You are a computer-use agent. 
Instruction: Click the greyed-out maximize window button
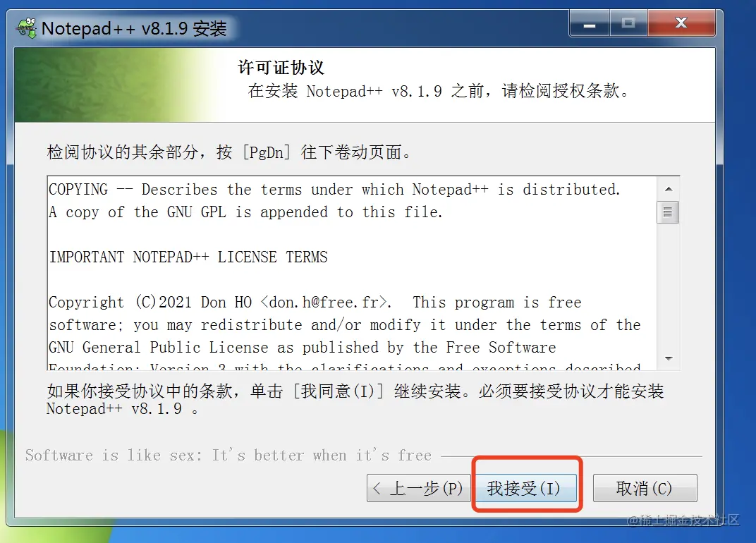point(628,23)
